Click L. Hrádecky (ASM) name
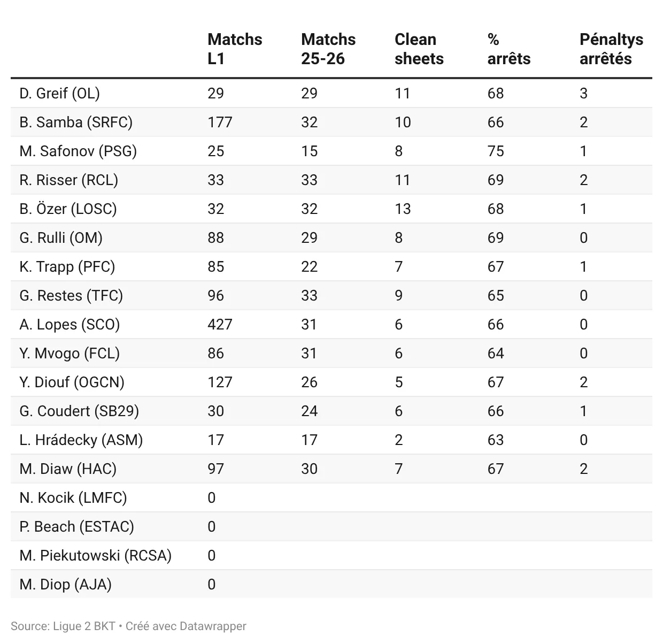This screenshot has height=644, width=663. [x=81, y=440]
